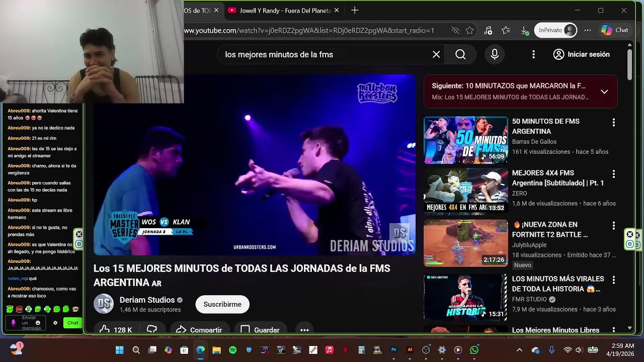Close chat overlay X icon
The width and height of the screenshot is (644, 362).
[79, 234]
